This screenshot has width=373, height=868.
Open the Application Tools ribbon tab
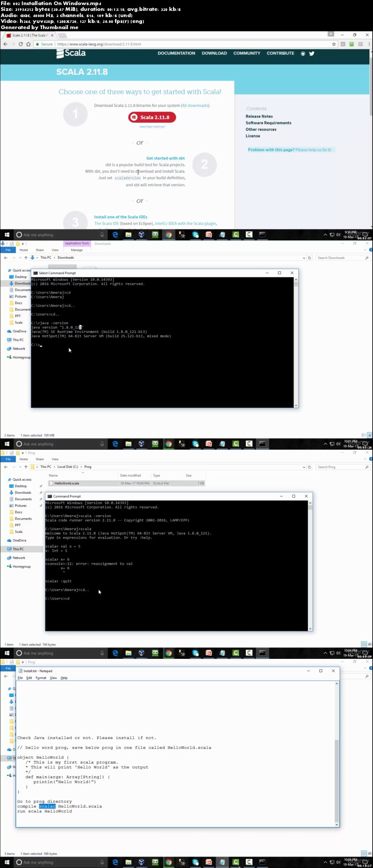77,243
